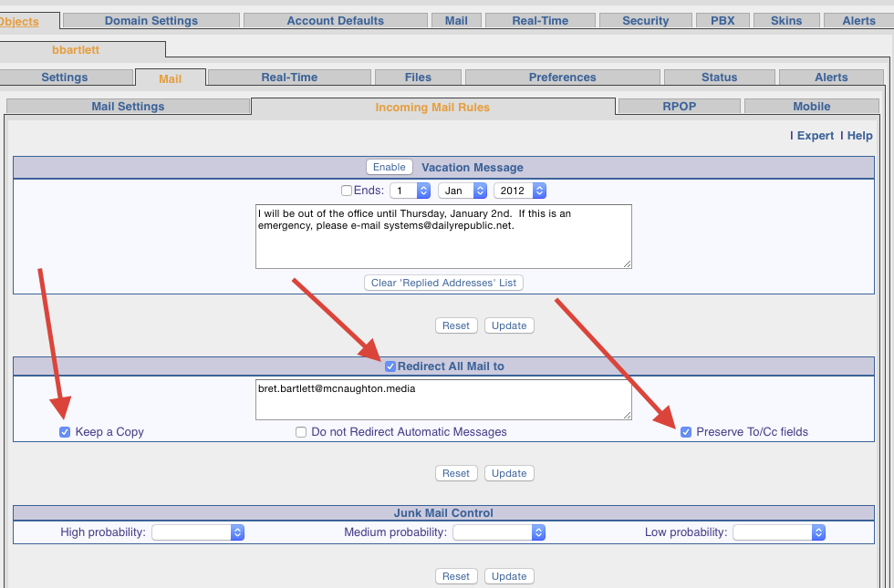Screen dimensions: 894x588
Task: Uncheck the Keep a Copy option
Action: (x=65, y=432)
